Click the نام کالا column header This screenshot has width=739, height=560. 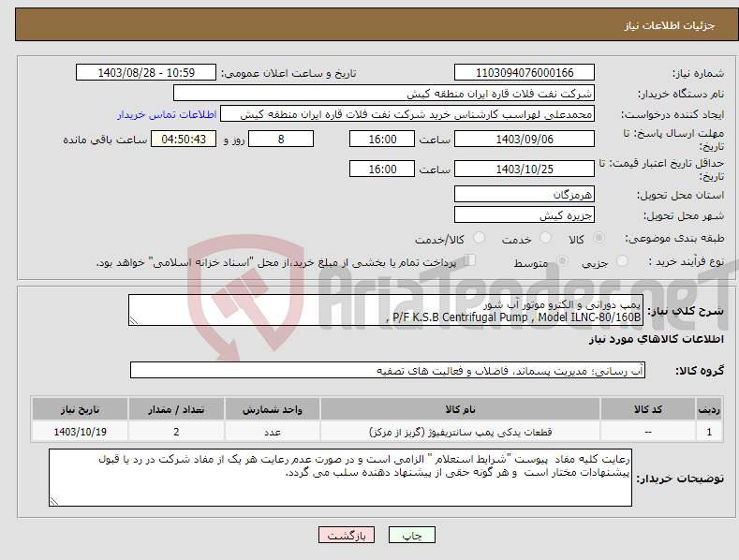[x=460, y=409]
